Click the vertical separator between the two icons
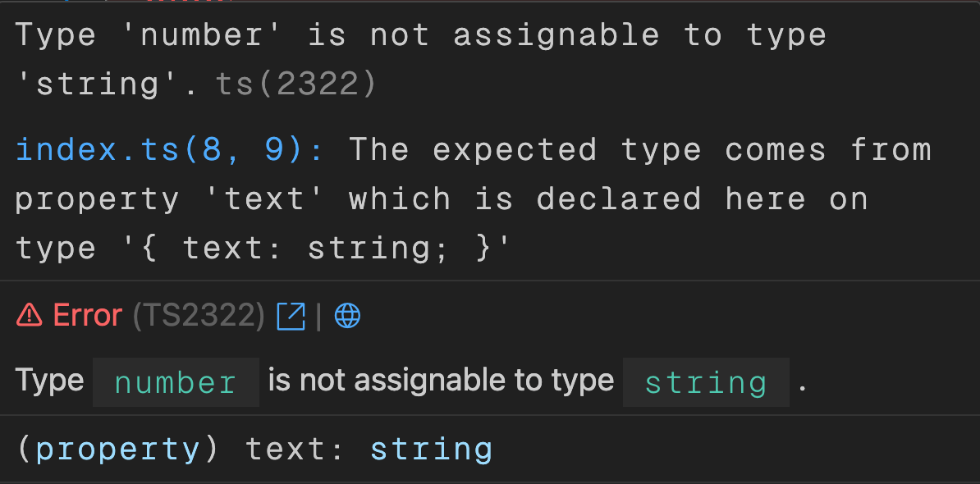Viewport: 980px width, 484px height. tap(318, 316)
